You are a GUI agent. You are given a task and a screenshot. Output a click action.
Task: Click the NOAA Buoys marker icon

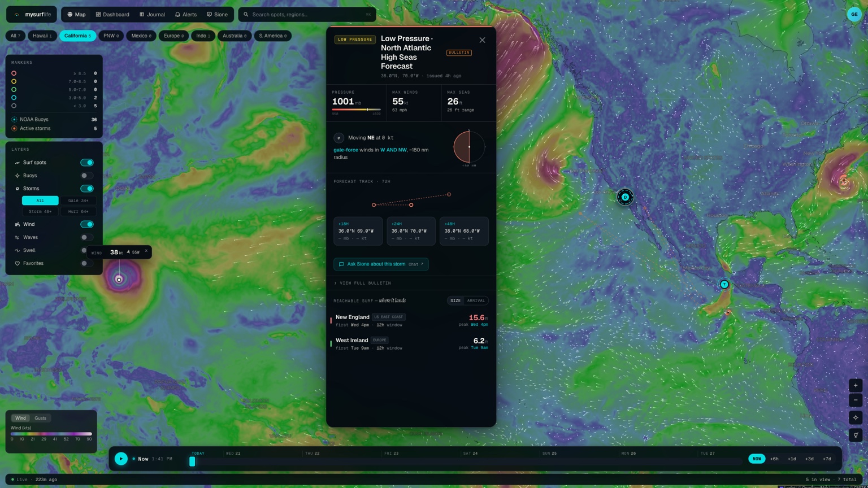[14, 119]
